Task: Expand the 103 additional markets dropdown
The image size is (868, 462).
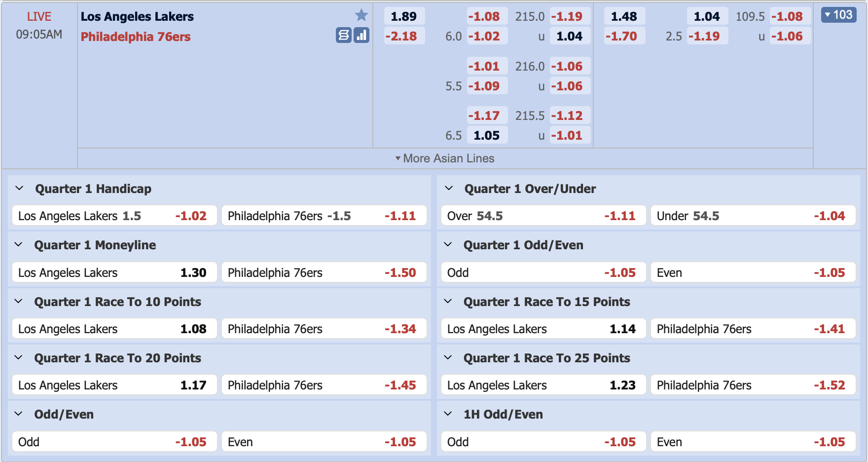Action: tap(838, 15)
